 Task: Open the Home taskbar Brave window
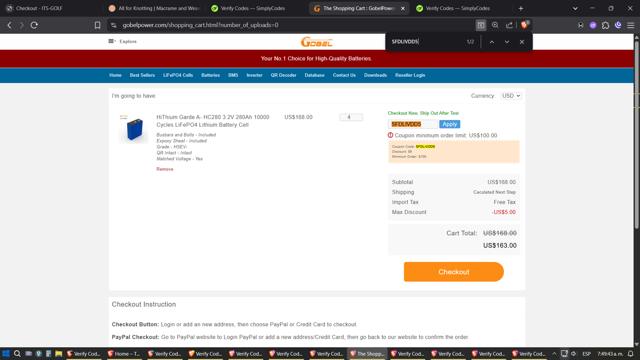click(124, 353)
